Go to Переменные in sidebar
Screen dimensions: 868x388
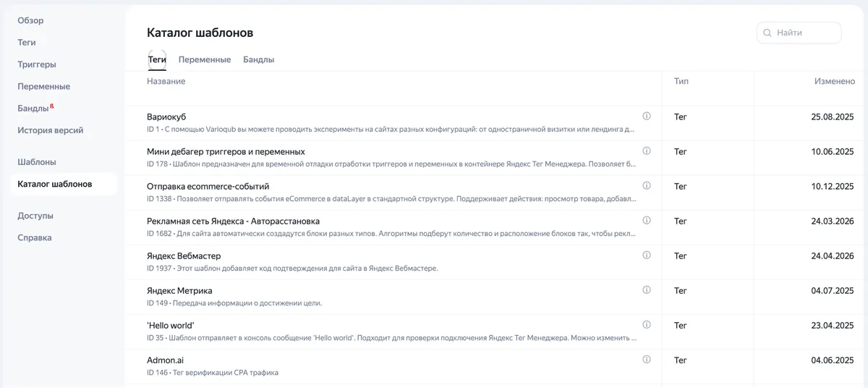pos(44,86)
